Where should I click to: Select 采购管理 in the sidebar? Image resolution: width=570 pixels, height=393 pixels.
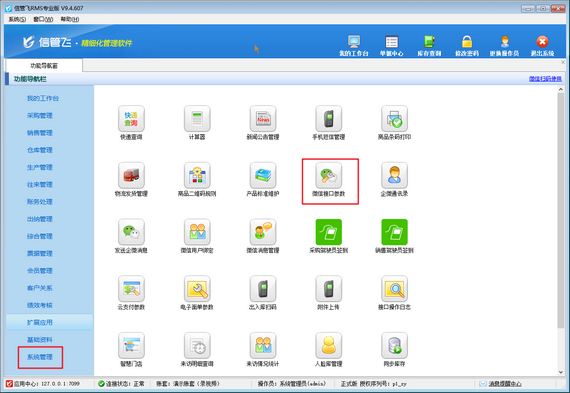(x=40, y=116)
